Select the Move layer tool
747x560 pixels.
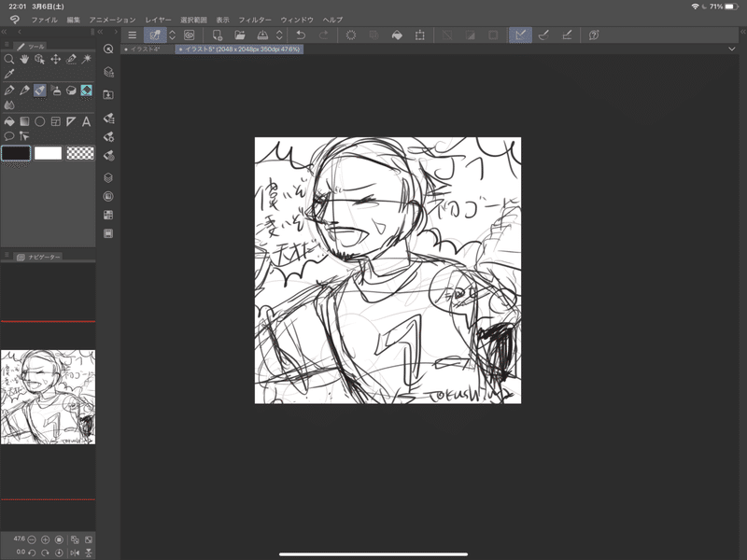coord(56,59)
